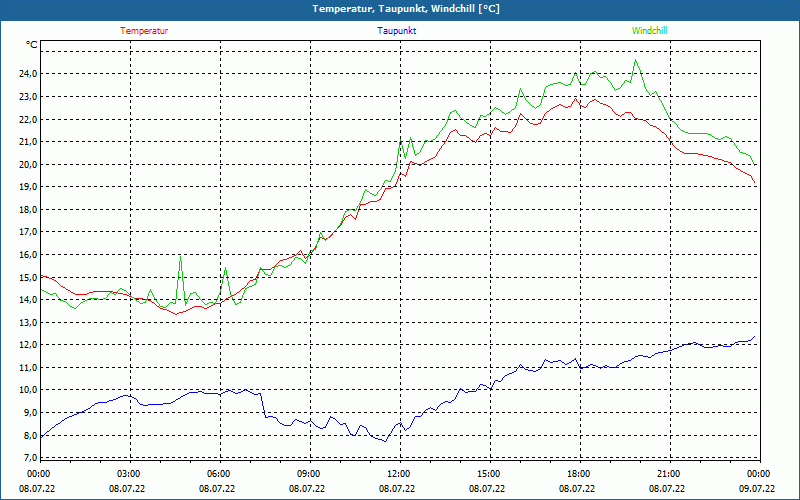Screen dimensions: 800x500
Task: Click the blue Taupunkt minimum before 12:00
Action: [385, 441]
